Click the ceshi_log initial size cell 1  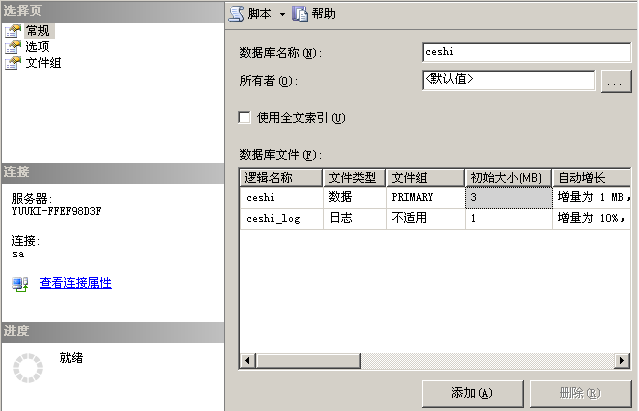[509, 219]
